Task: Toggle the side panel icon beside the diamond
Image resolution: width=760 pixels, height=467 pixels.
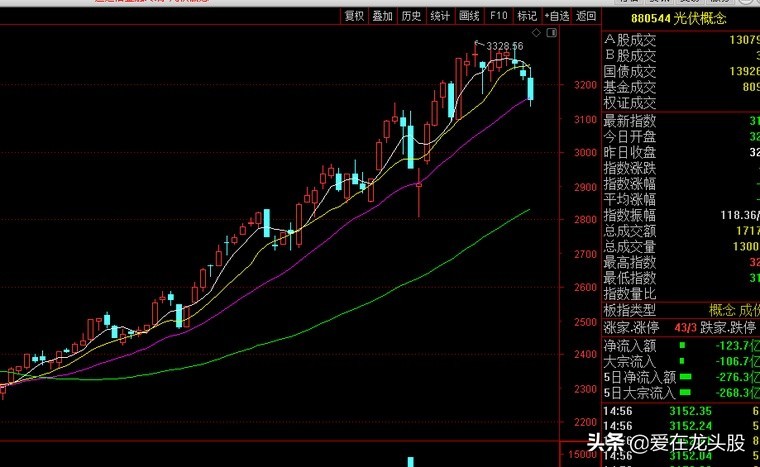Action: click(552, 32)
